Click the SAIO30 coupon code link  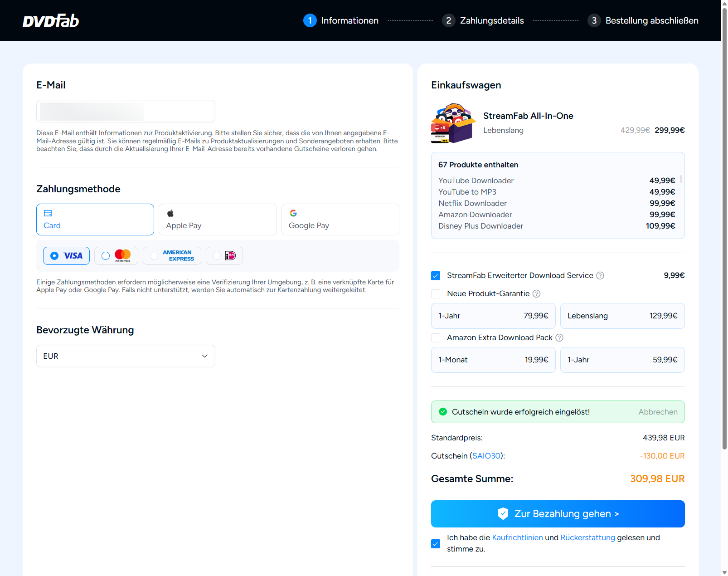point(486,456)
